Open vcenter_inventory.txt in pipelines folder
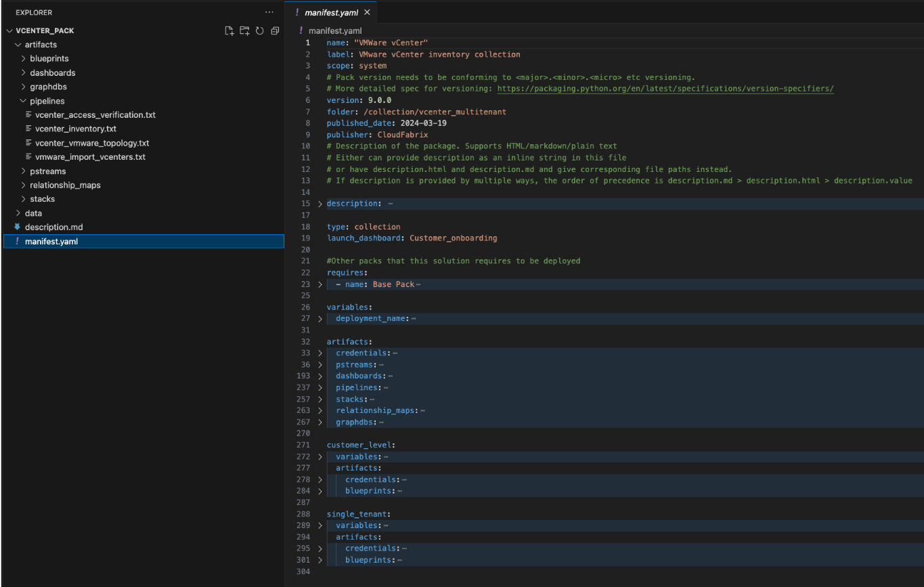The height and width of the screenshot is (587, 924). 75,129
